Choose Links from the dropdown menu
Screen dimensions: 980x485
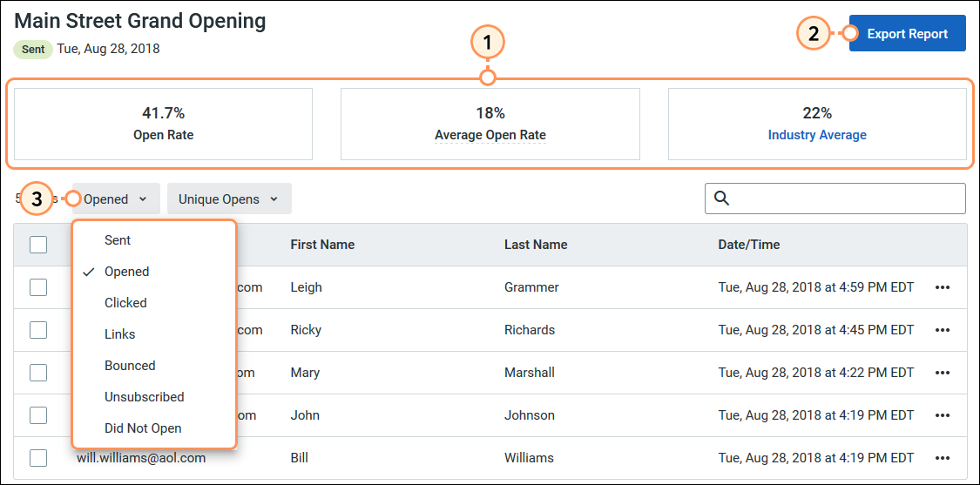[120, 334]
